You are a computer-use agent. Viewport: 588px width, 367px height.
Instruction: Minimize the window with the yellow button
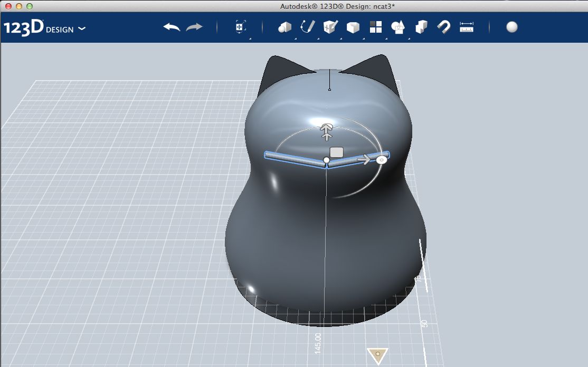[x=19, y=6]
